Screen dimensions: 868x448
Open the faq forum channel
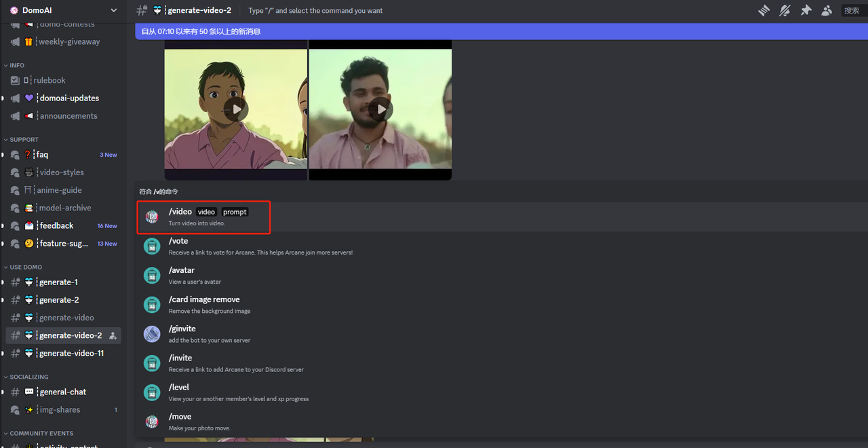coord(63,155)
